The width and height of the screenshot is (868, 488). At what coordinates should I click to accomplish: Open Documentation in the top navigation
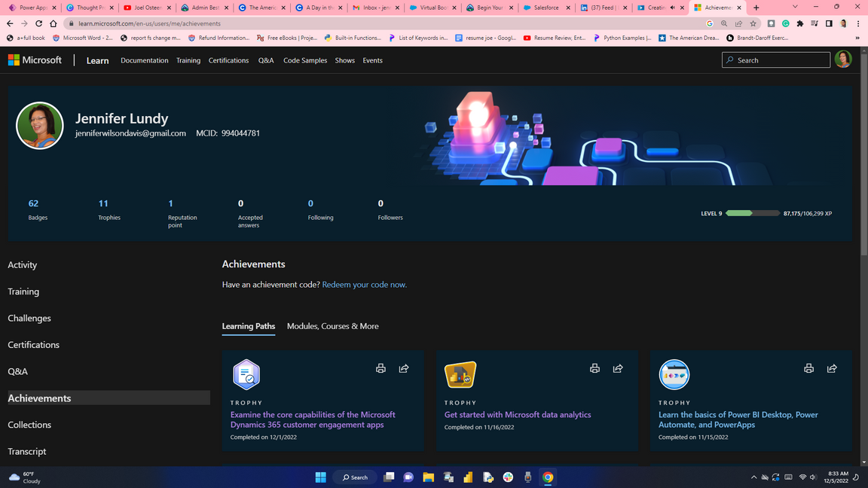(x=145, y=60)
